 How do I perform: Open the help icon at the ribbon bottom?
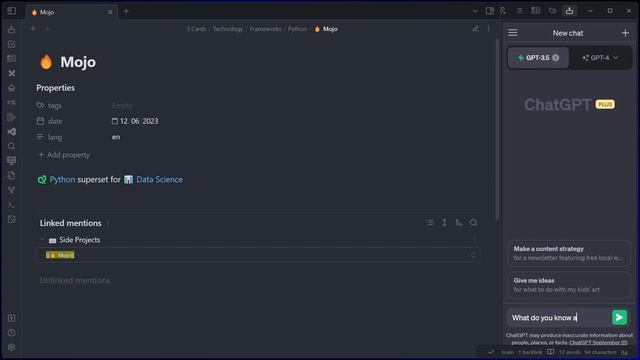click(x=11, y=333)
